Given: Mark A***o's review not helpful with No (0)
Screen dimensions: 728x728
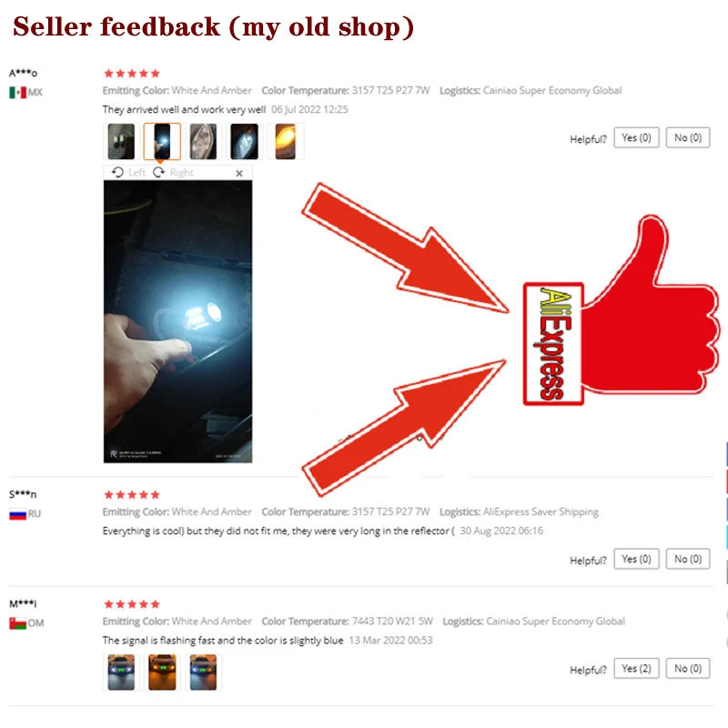Looking at the screenshot, I should (x=688, y=137).
